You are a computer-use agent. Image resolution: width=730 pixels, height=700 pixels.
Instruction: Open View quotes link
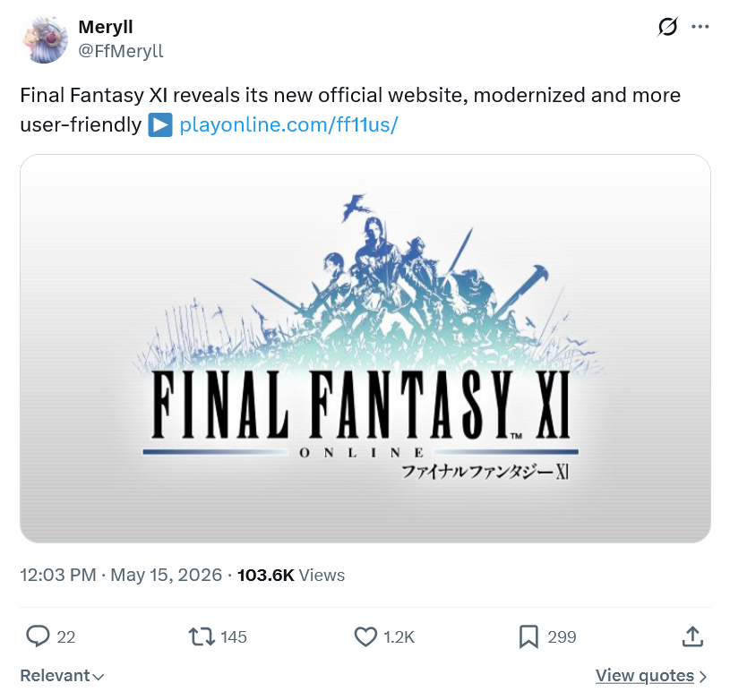(651, 675)
